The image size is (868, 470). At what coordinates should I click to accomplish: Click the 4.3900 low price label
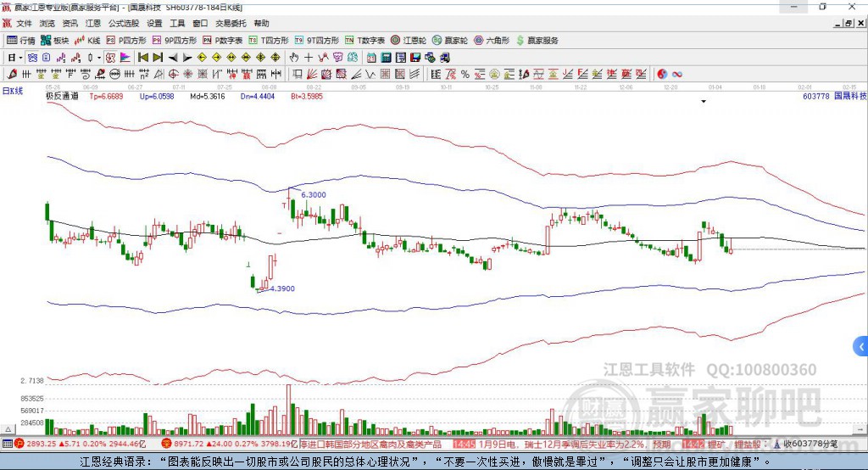coord(282,288)
